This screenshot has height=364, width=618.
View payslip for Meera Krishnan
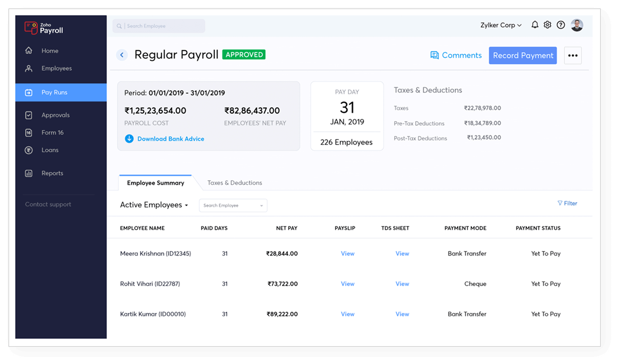347,253
